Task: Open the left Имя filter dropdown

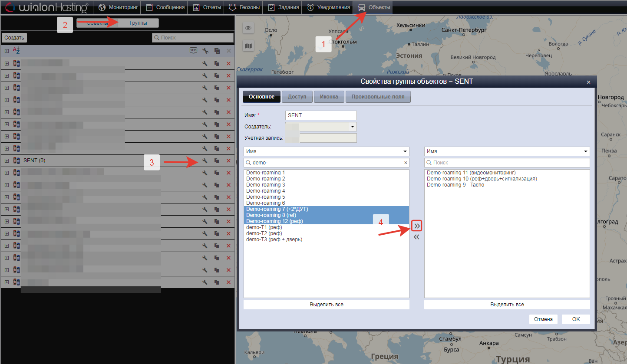Action: tap(326, 151)
